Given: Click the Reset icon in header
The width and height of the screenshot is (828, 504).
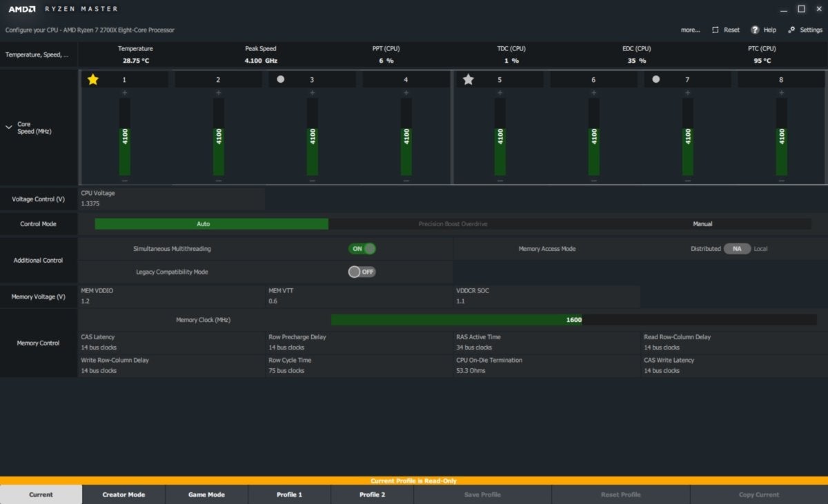Looking at the screenshot, I should pos(716,30).
